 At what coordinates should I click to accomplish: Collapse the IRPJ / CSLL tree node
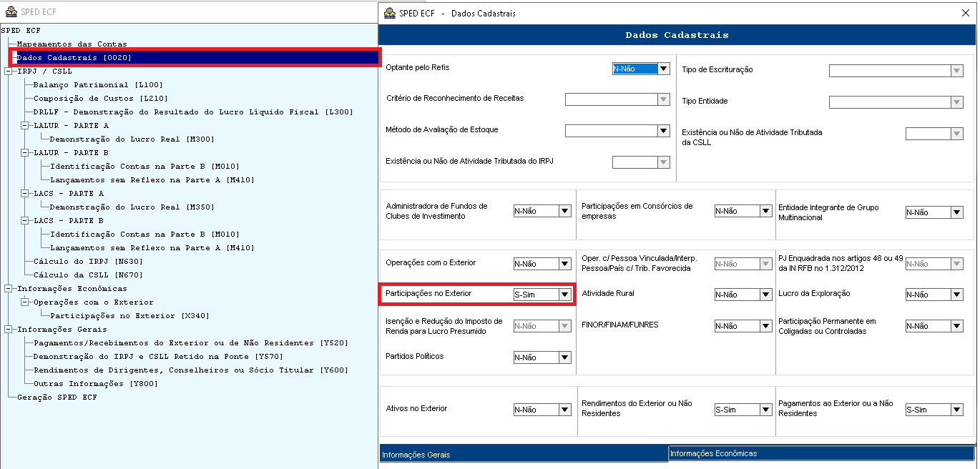point(8,71)
